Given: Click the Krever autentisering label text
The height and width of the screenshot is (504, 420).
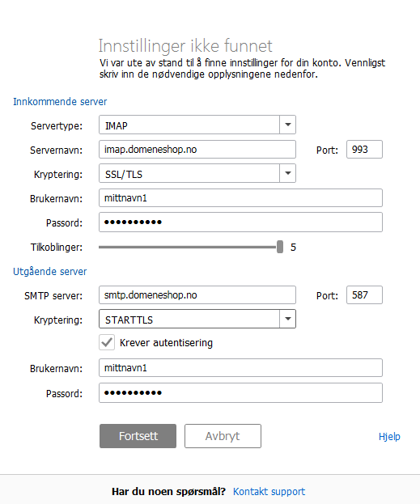Looking at the screenshot, I should pos(166,343).
